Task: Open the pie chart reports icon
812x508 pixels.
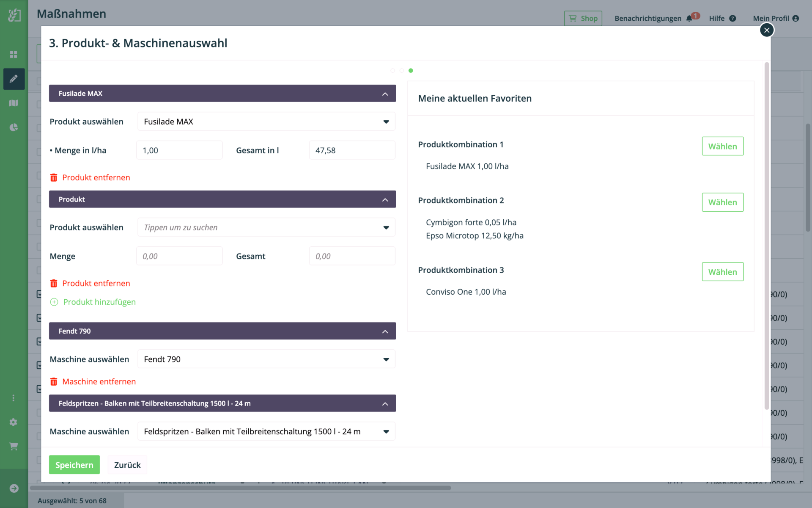Action: pos(14,127)
